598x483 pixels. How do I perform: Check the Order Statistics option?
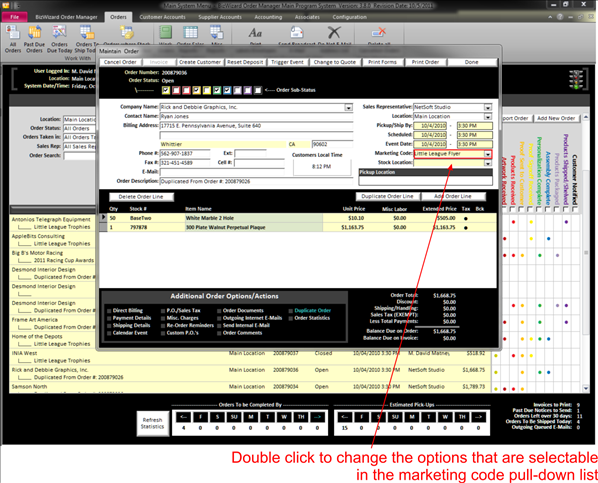[x=291, y=318]
